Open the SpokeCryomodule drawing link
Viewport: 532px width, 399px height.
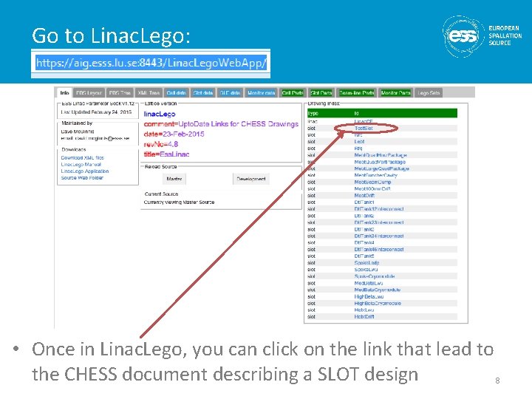(375, 276)
